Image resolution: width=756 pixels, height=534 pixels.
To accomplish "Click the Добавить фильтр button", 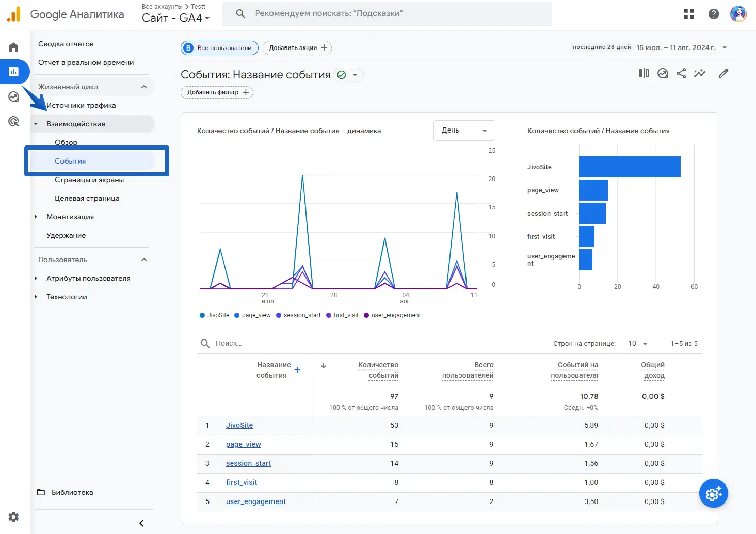I will click(x=217, y=92).
